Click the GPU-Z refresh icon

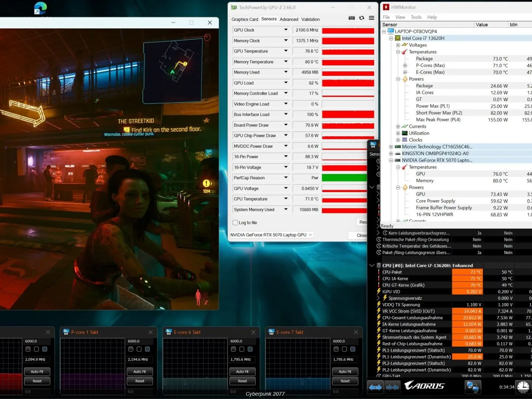click(x=362, y=18)
